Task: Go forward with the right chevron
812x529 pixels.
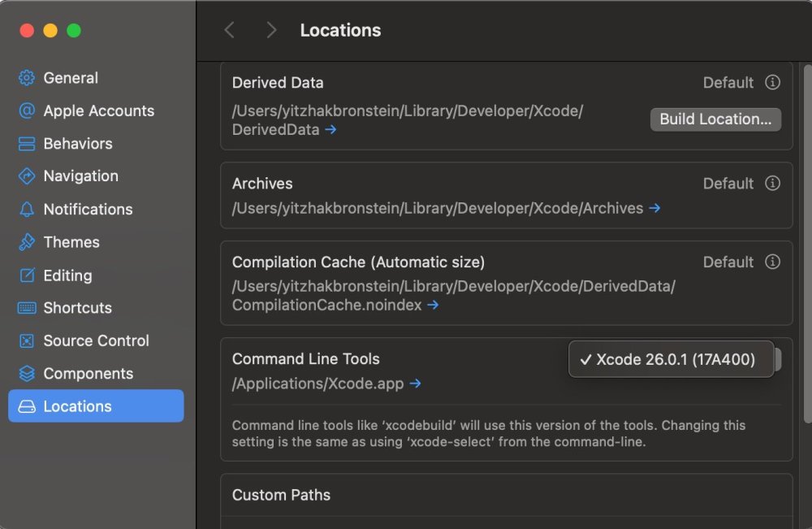Action: pyautogui.click(x=271, y=30)
